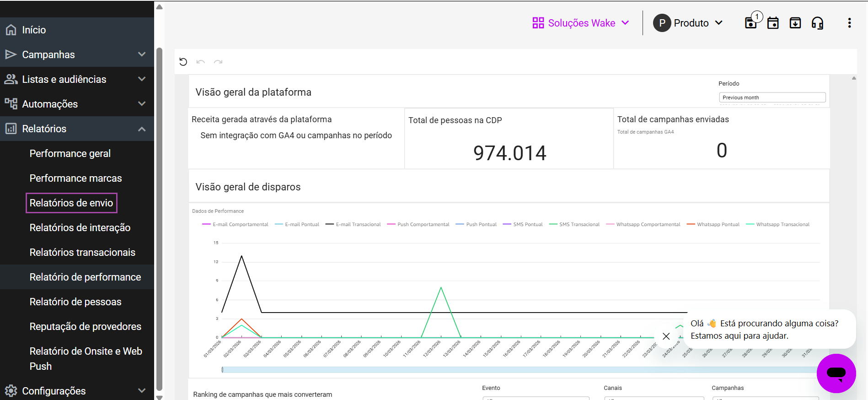The image size is (868, 400).
Task: Open the three-dot more options menu
Action: point(849,23)
